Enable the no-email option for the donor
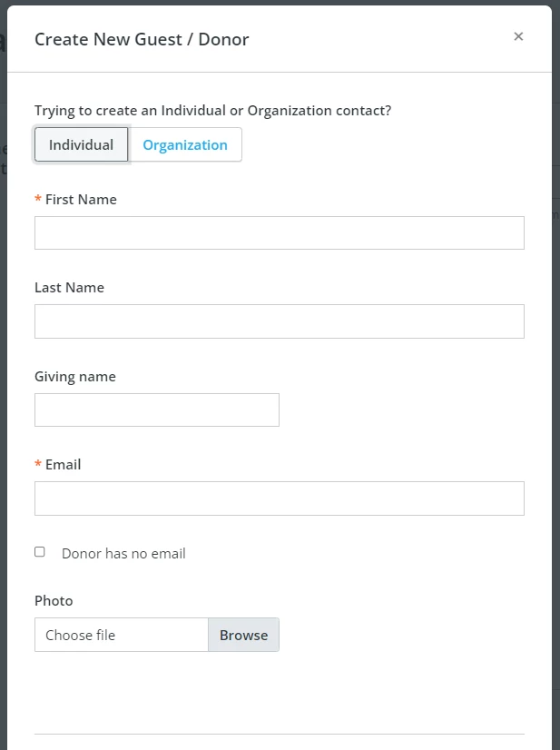Screen dimensions: 560x750 coord(39,550)
